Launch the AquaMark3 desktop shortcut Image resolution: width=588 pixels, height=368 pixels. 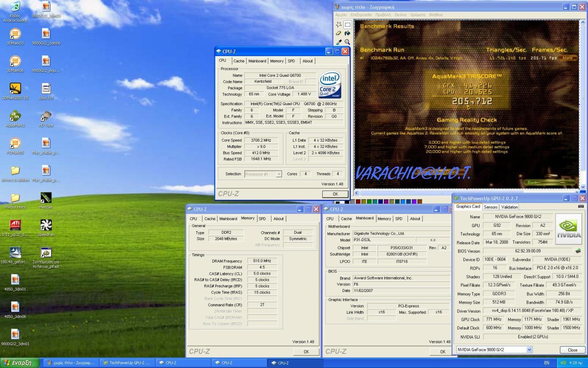point(15,119)
